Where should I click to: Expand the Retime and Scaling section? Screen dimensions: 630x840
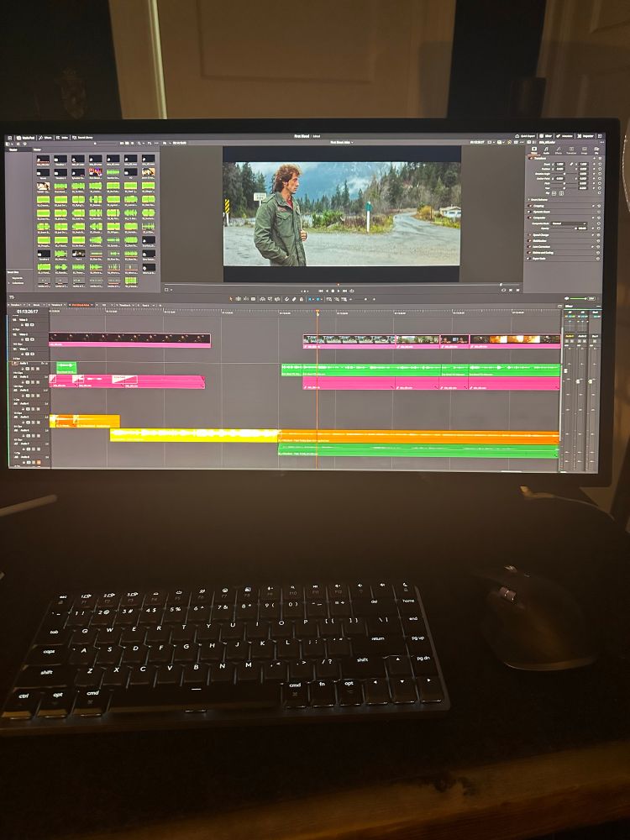543,253
